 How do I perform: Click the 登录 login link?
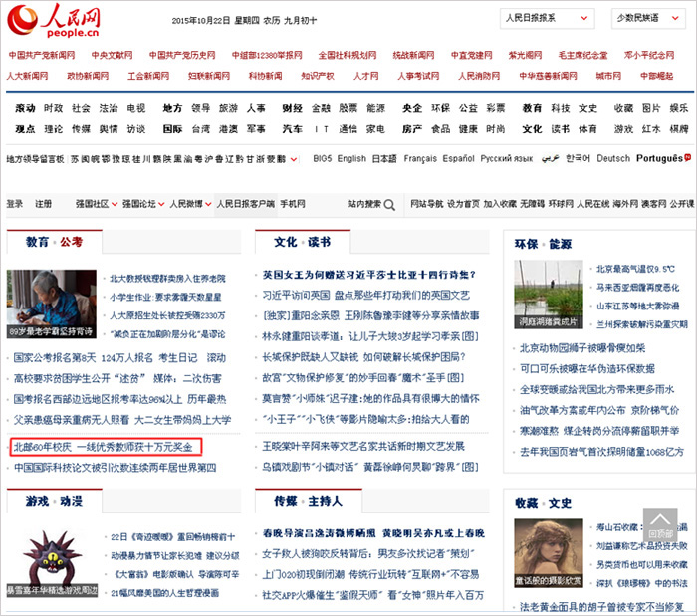coord(15,204)
